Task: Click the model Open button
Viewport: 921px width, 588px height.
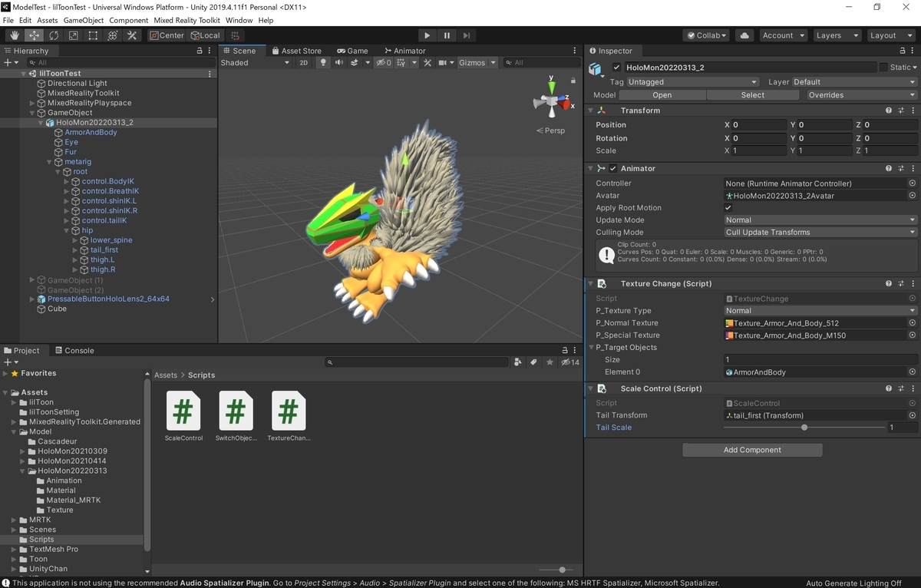Action: coord(662,95)
